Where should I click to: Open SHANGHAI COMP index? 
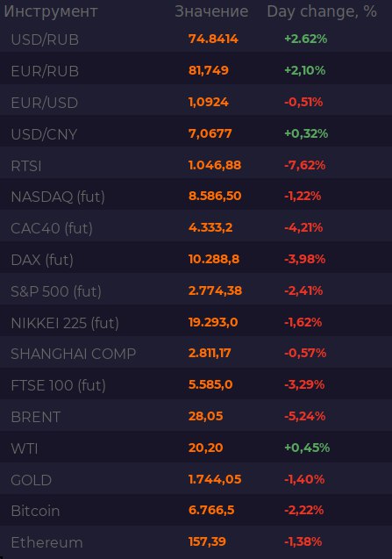[74, 354]
